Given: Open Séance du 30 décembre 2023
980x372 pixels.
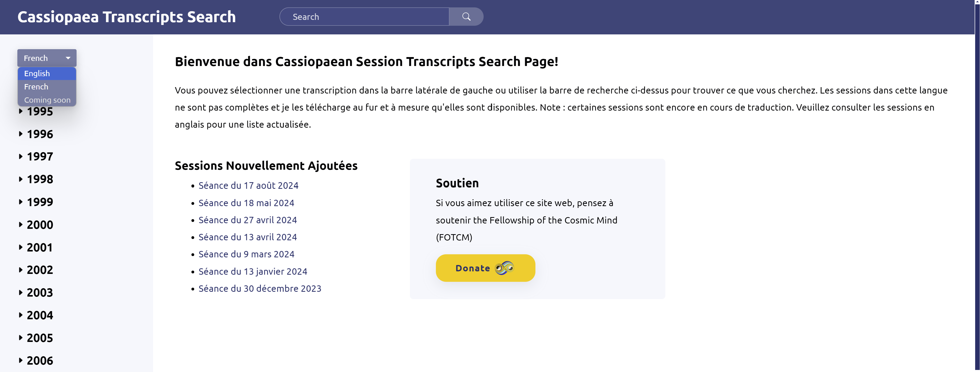Looking at the screenshot, I should (260, 288).
